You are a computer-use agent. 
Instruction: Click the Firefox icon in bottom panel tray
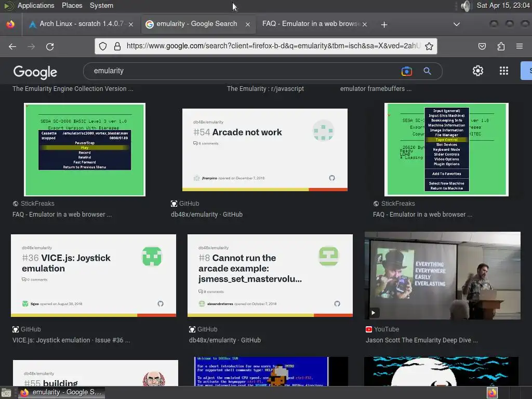[493, 393]
